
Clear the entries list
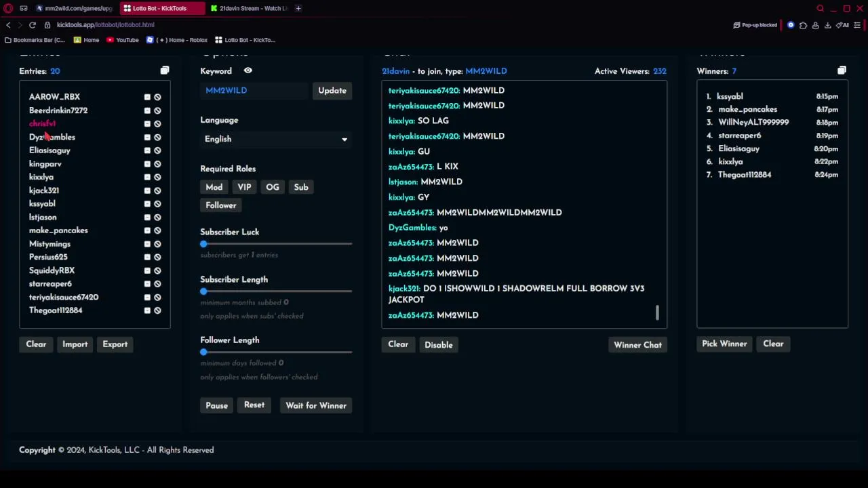tap(36, 344)
